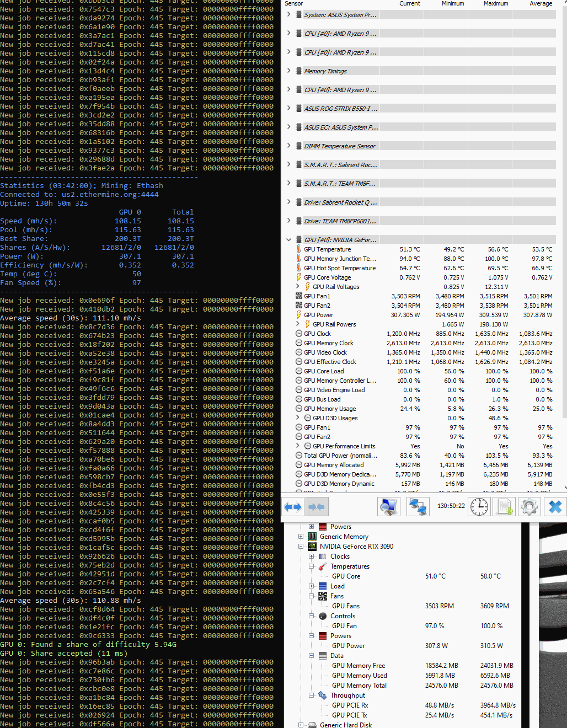Click the waveform icon next to Clocks node

click(323, 556)
